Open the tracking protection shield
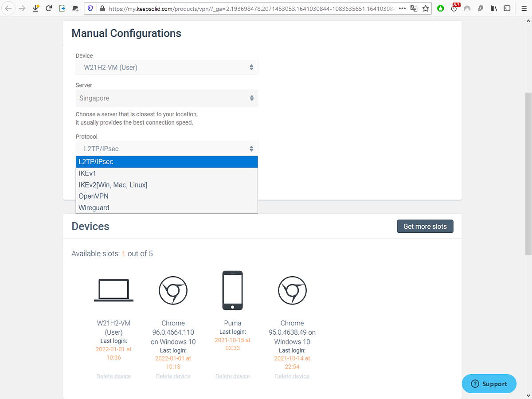Viewport: 532px width, 399px height. point(90,8)
